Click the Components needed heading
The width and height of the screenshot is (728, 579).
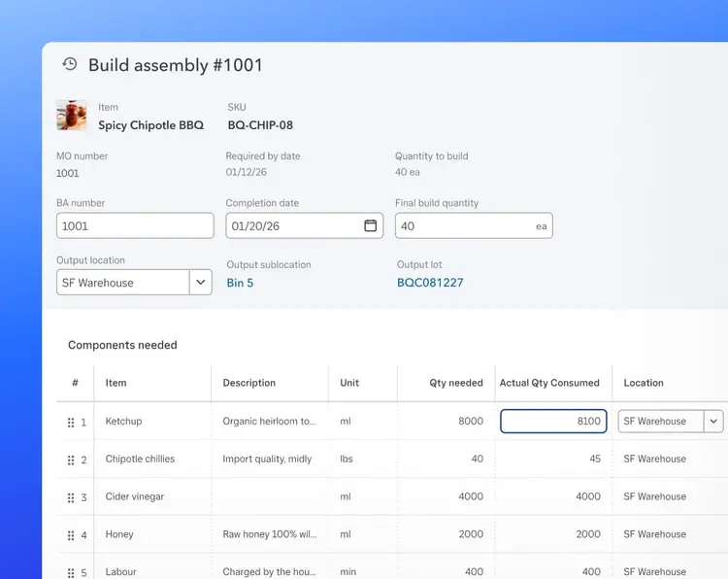[x=122, y=345]
